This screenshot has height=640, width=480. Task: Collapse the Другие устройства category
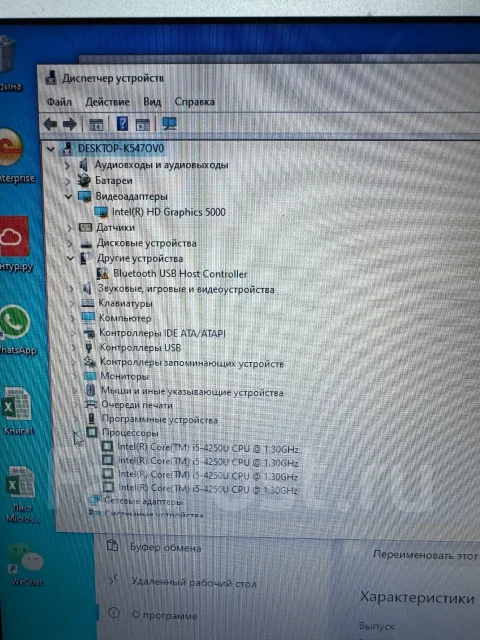[70, 258]
